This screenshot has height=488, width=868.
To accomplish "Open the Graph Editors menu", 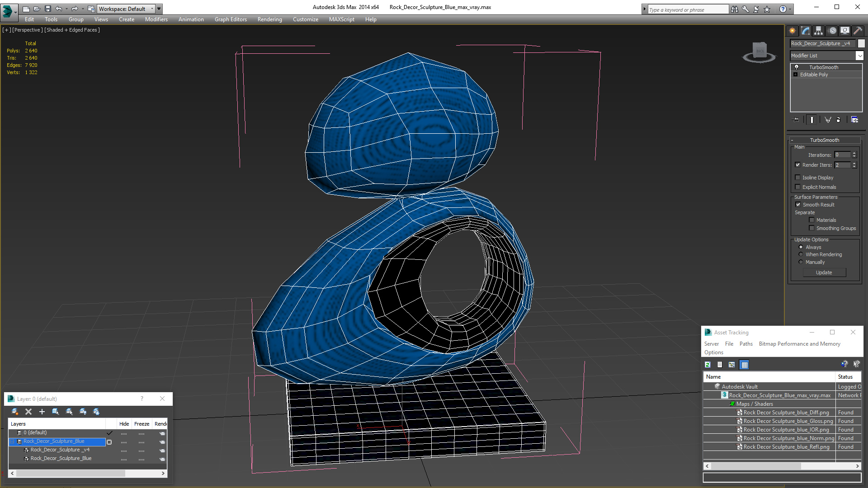I will (x=231, y=19).
